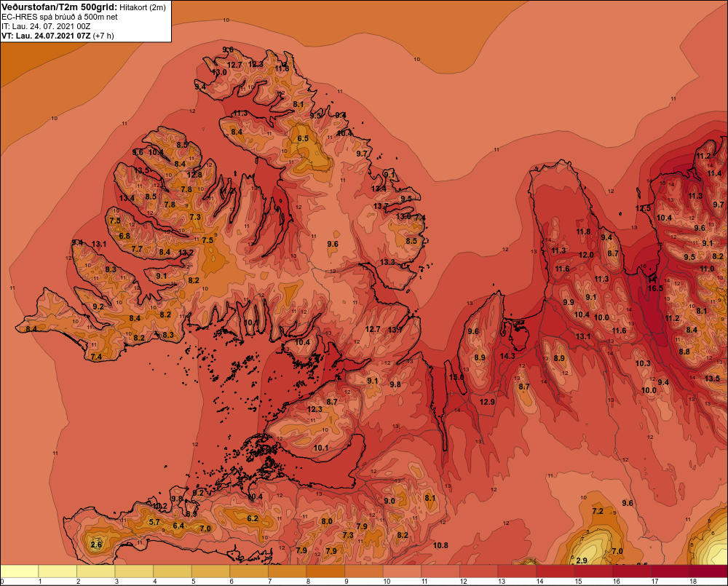
Task: Click the 7.7 temperature value
Action: tap(137, 249)
